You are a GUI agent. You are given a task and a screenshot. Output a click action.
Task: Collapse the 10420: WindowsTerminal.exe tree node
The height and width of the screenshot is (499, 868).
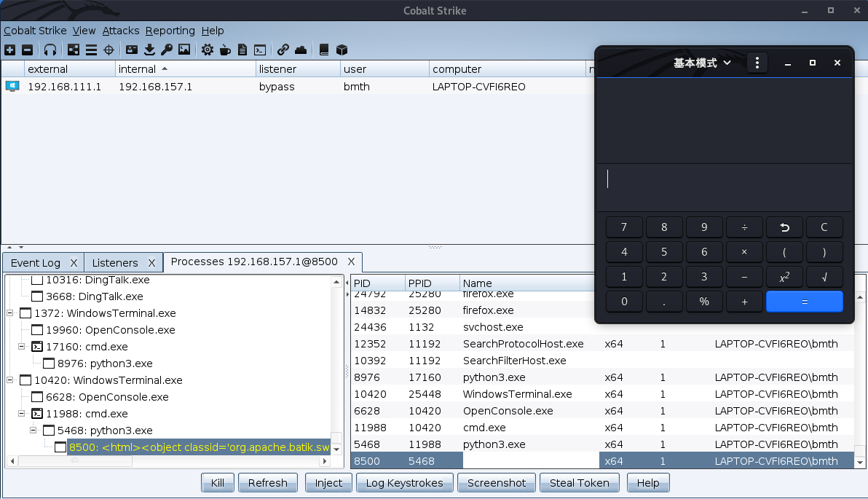(10, 380)
